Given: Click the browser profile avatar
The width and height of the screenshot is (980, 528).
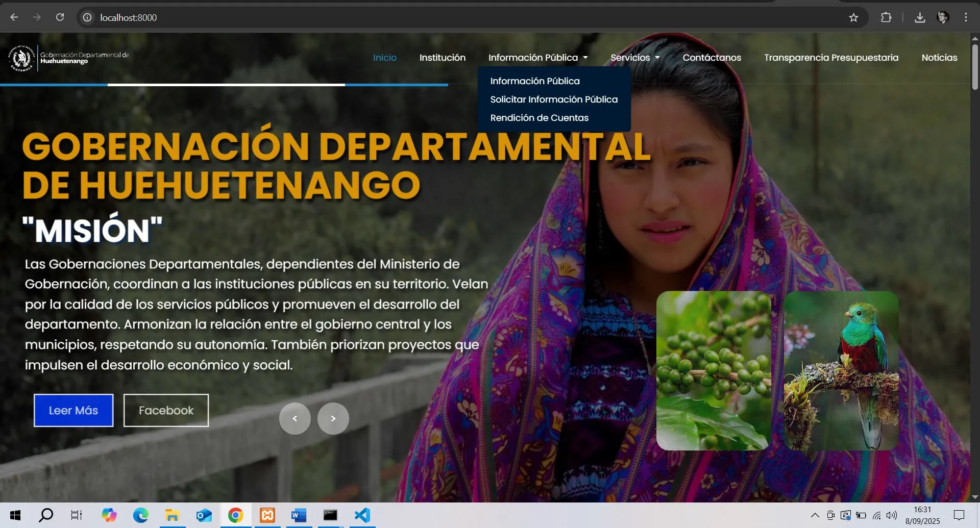Looking at the screenshot, I should (944, 17).
